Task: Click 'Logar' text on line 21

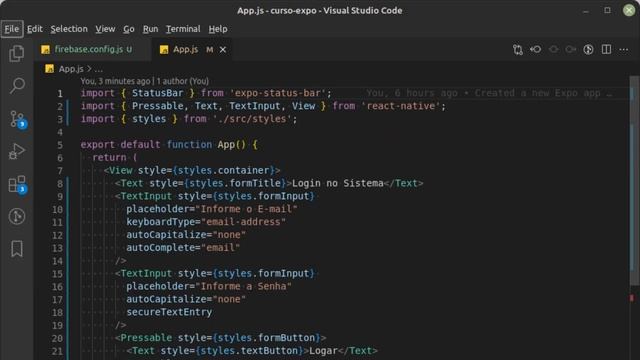Action: [x=323, y=350]
